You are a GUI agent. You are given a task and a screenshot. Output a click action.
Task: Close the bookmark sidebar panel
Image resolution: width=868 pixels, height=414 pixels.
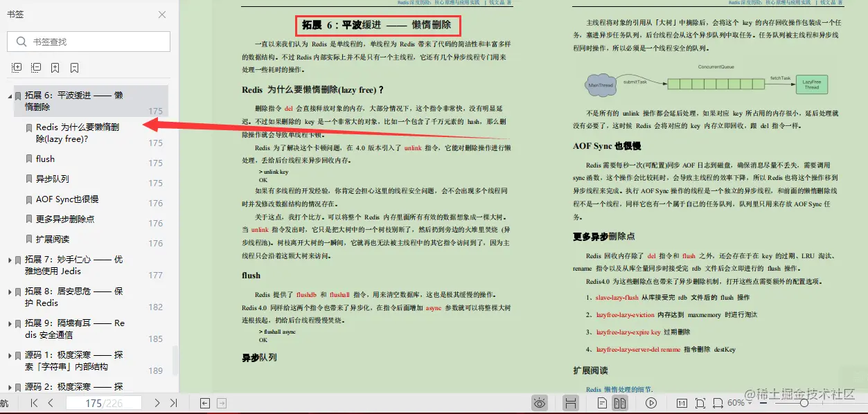(x=161, y=14)
